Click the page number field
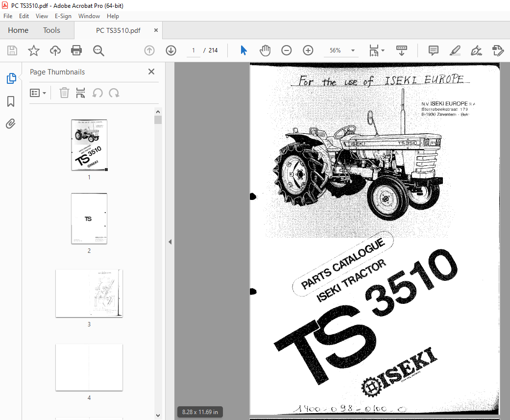This screenshot has width=510, height=420. [x=194, y=50]
